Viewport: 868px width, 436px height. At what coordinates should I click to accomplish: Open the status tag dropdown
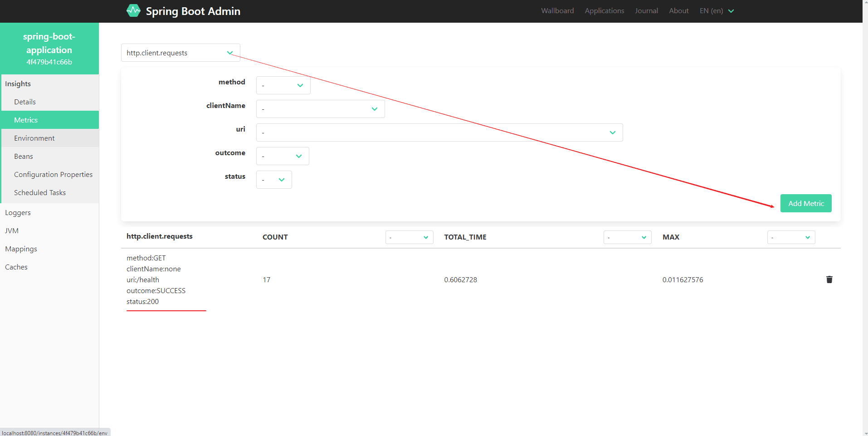tap(273, 180)
